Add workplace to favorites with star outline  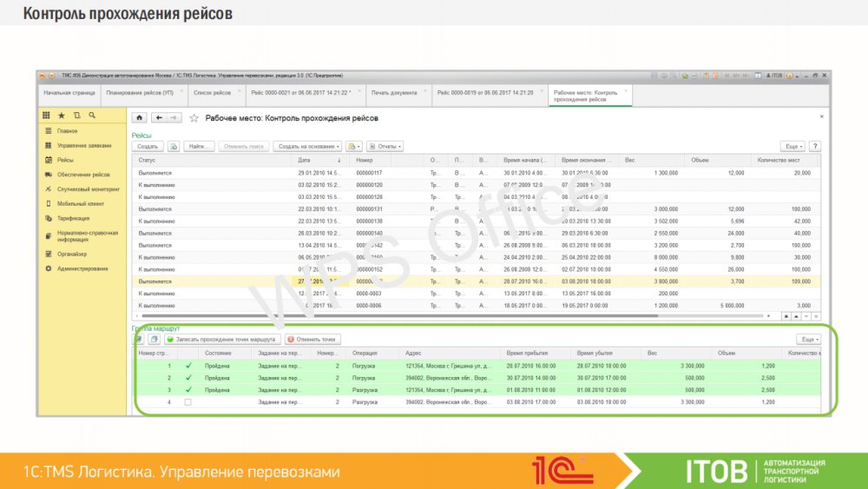tap(194, 117)
